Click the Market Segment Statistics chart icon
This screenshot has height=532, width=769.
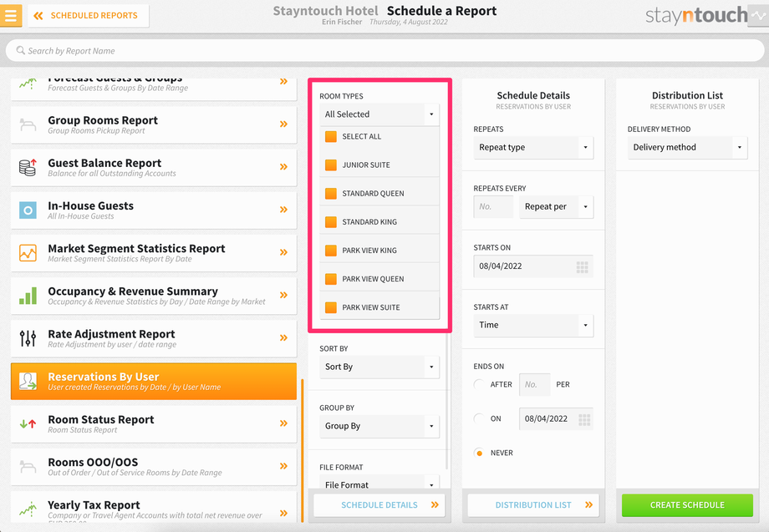point(28,253)
